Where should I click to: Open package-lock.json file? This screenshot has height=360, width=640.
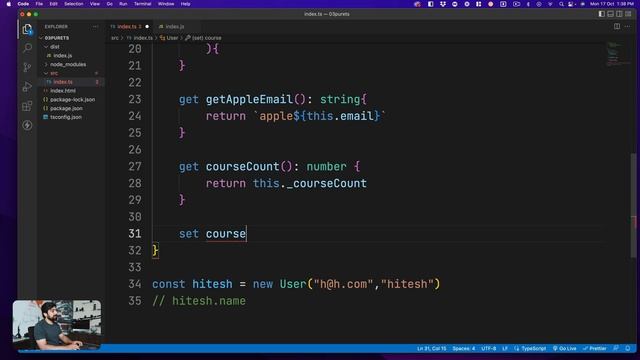[x=72, y=100]
